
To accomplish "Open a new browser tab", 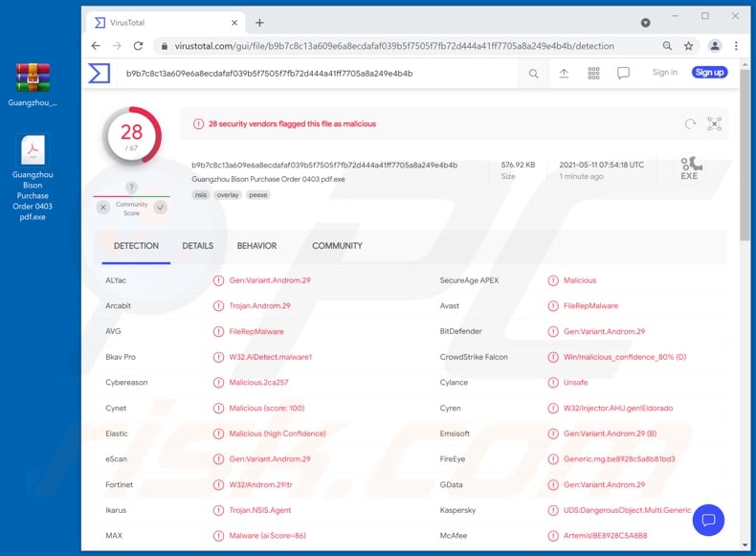I will coord(259,23).
